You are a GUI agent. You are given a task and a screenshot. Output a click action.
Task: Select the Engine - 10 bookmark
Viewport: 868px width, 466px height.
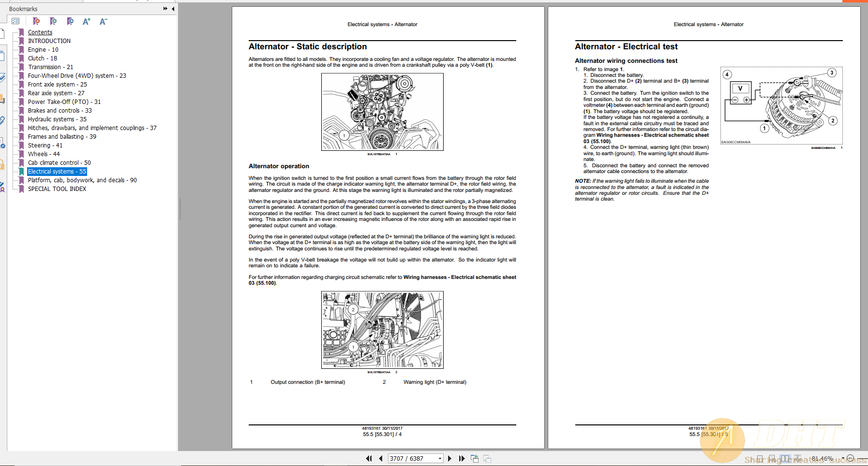coord(43,49)
